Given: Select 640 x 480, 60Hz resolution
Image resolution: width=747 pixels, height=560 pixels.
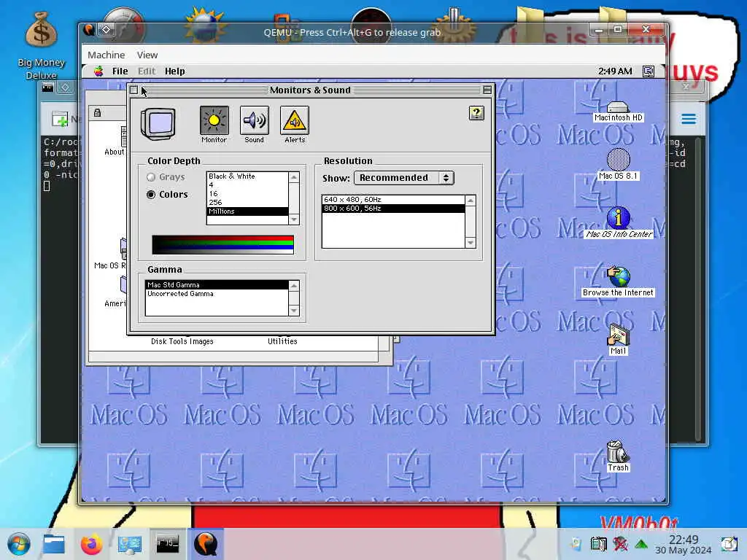Looking at the screenshot, I should point(393,200).
